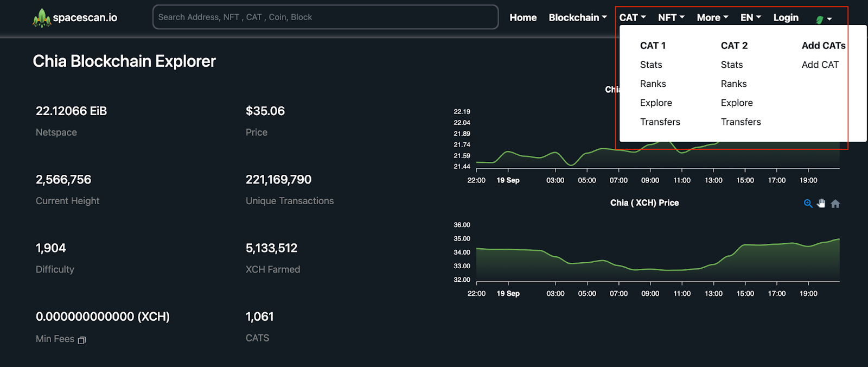The width and height of the screenshot is (868, 367).
Task: Select Explore under CAT 2
Action: [x=737, y=103]
